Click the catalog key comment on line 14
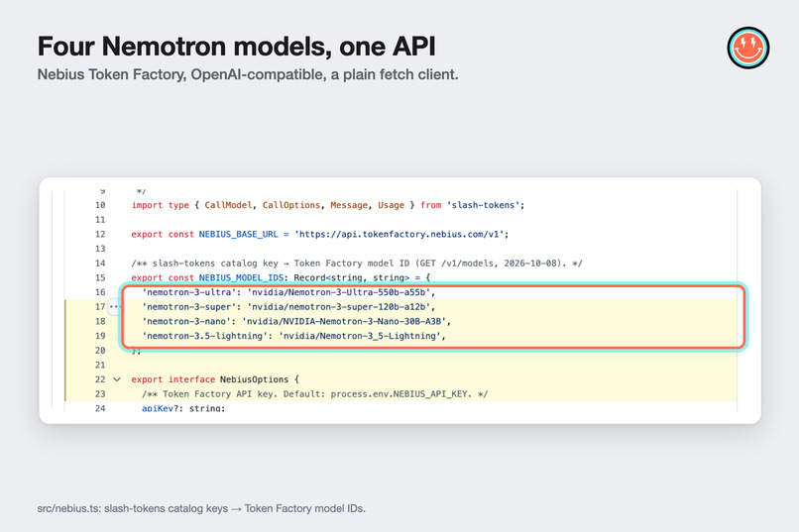The width and height of the screenshot is (799, 532). [x=357, y=264]
